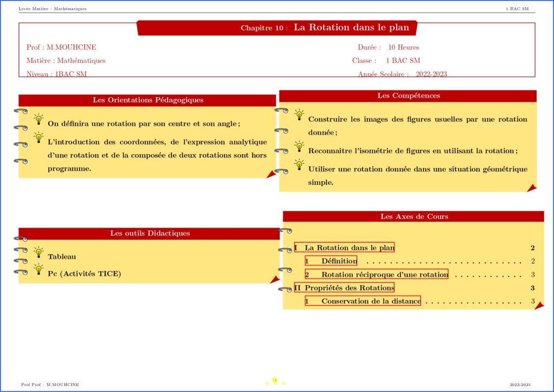Screen dimensions: 554x392
Task: Click the lightbulb icon beside "Pc (Activités TICE)"
Action: tap(38, 269)
